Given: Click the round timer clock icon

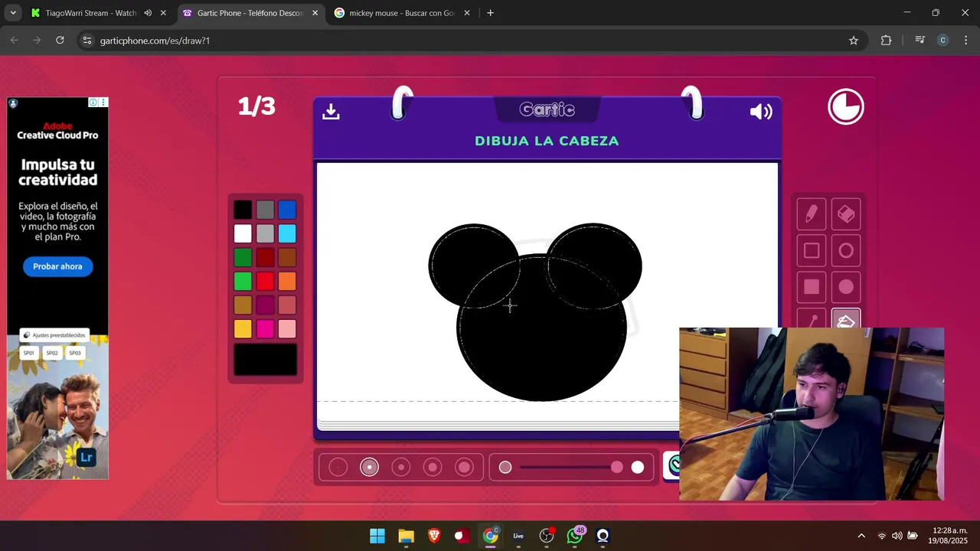Looking at the screenshot, I should click(846, 107).
